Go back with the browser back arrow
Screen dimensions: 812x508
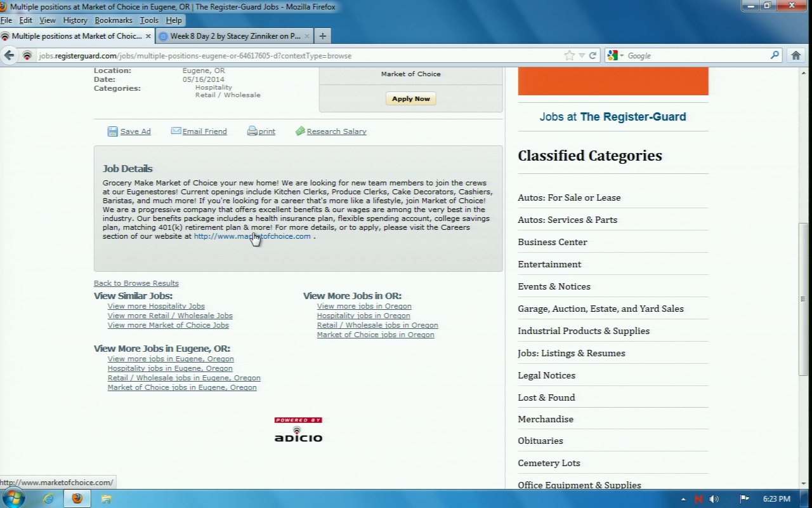10,56
